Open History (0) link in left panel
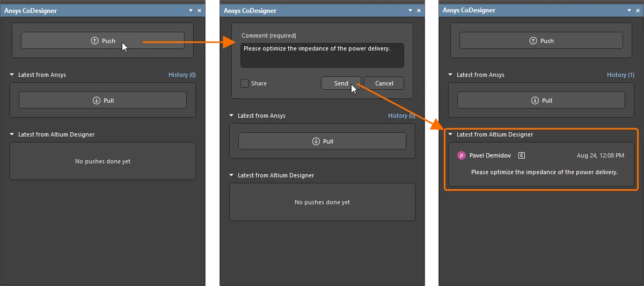The width and height of the screenshot is (644, 286). coord(182,75)
